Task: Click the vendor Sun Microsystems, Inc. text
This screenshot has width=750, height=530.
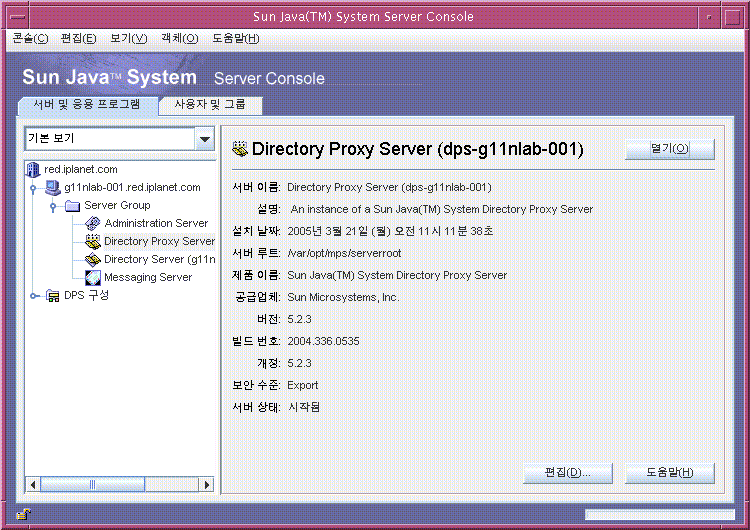Action: tap(343, 298)
